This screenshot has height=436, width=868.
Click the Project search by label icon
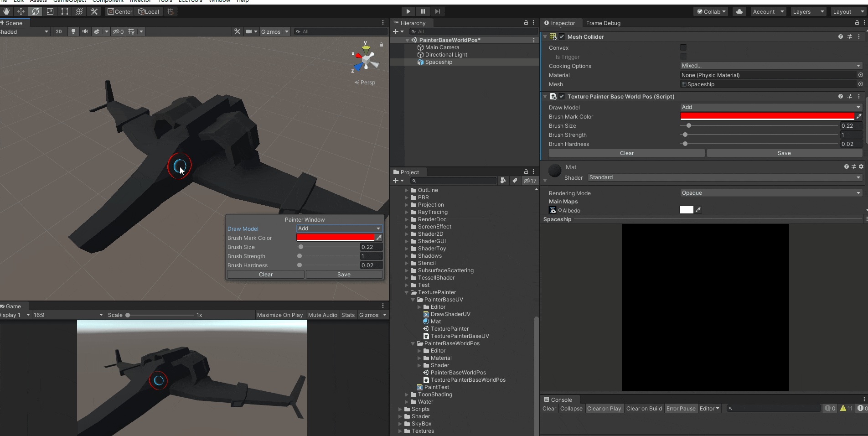[x=515, y=181]
